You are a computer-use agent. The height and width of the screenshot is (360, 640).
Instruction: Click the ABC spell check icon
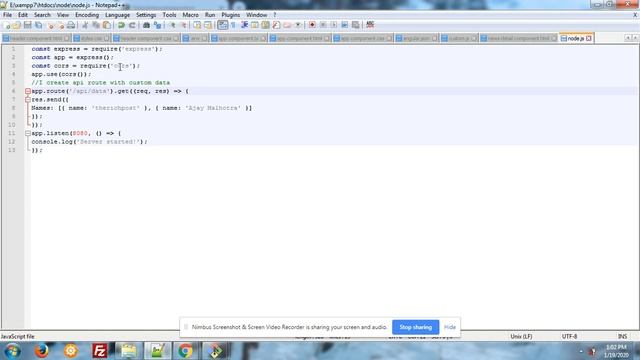click(370, 25)
